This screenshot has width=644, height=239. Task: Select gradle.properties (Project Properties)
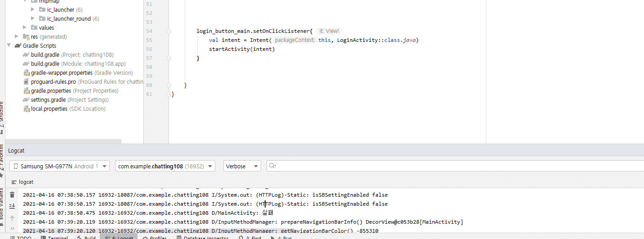click(x=71, y=90)
